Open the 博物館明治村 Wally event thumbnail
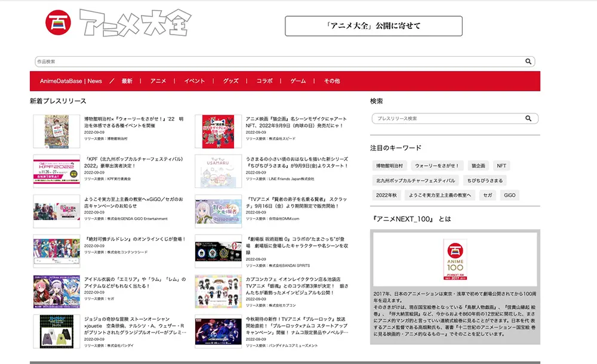597x364 pixels. [56, 131]
